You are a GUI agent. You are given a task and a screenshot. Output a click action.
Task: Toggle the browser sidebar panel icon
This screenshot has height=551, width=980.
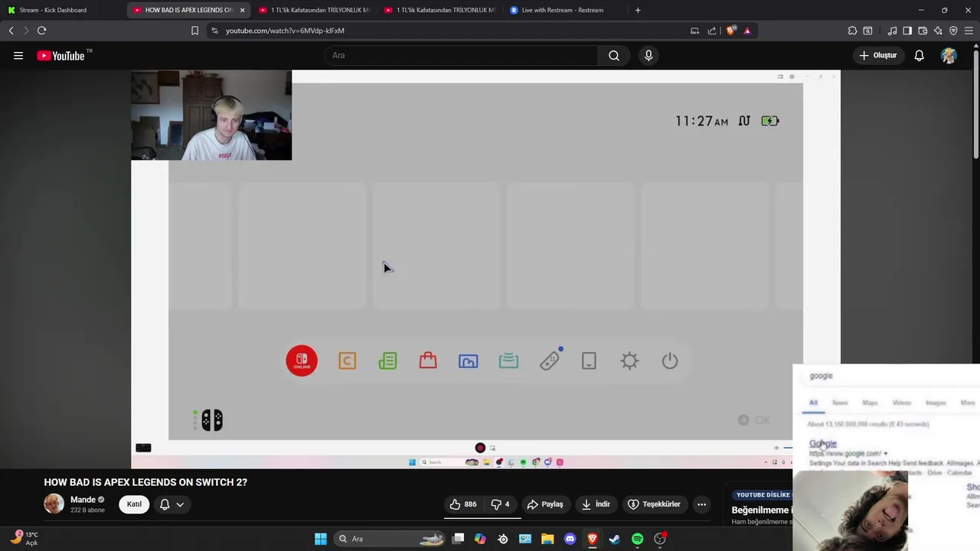click(x=907, y=31)
